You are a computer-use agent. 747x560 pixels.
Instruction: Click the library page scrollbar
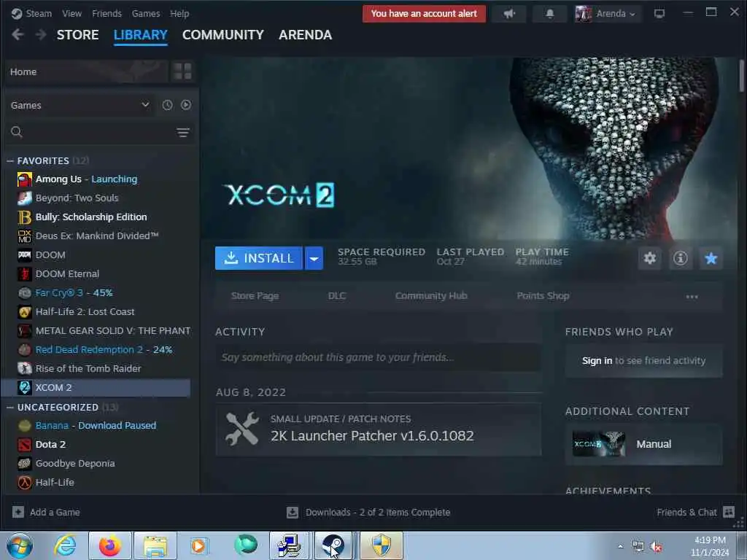coord(742,77)
